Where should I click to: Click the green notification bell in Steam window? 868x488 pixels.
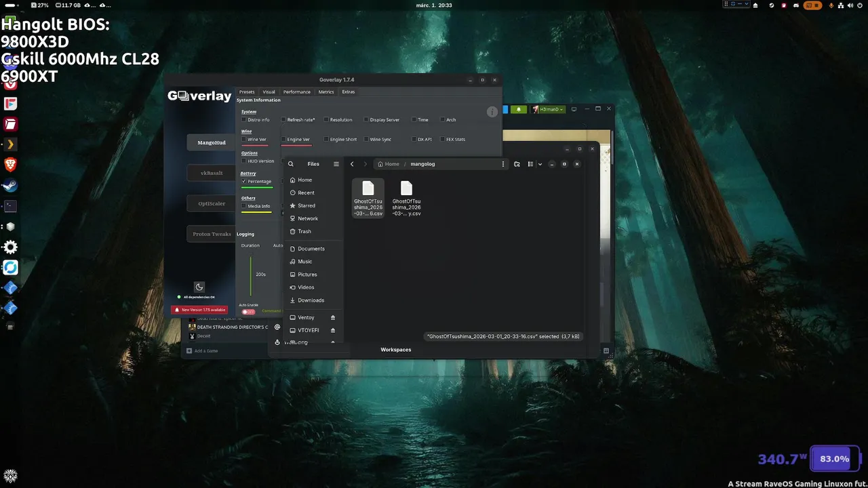[x=519, y=109]
